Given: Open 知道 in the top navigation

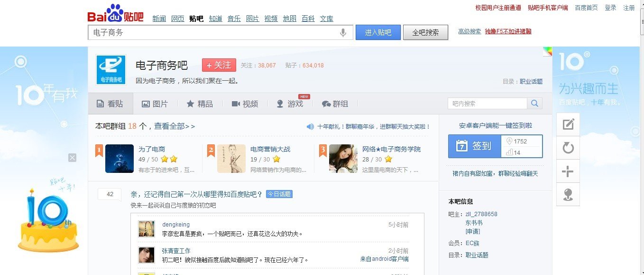Looking at the screenshot, I should coord(216,19).
